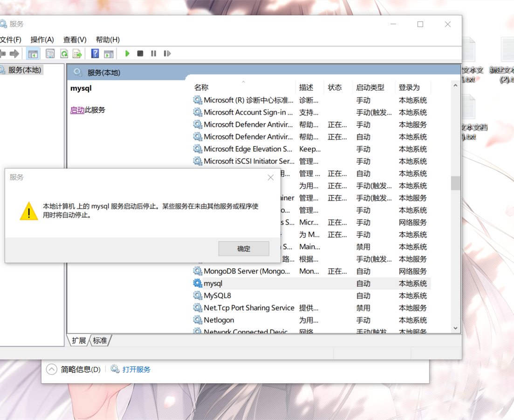Screen dimensions: 514x420
Task: Toggle show/hide console tree icon
Action: (33, 54)
